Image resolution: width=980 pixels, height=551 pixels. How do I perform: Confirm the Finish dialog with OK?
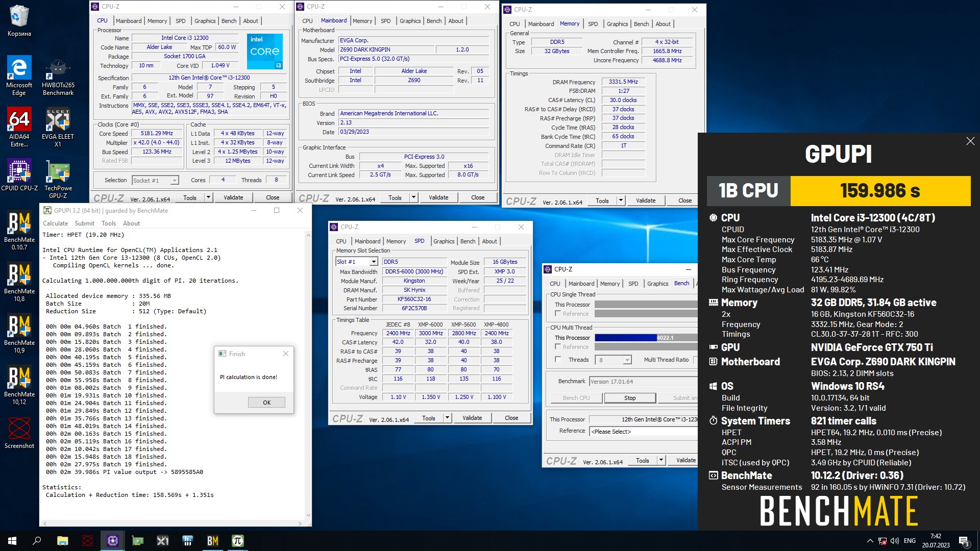coord(266,403)
